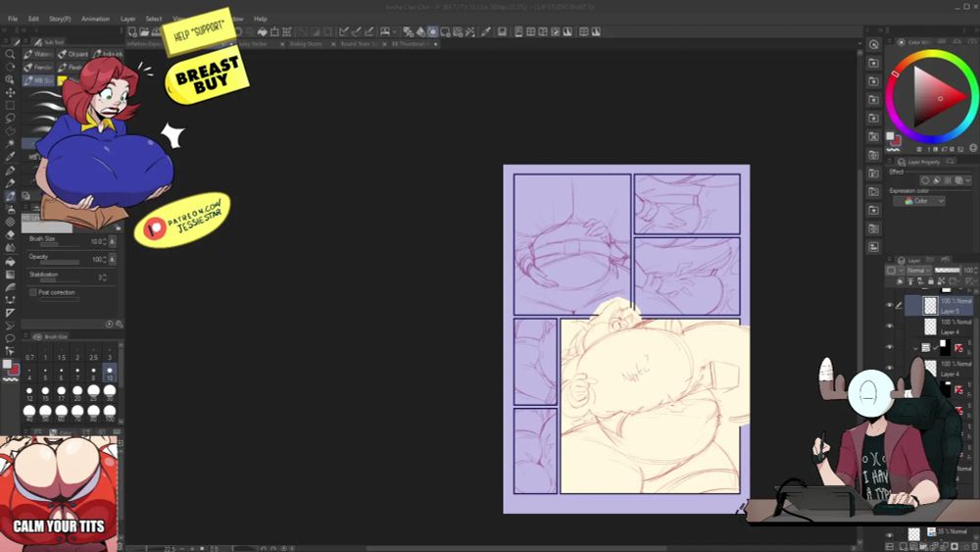Select the Pen tool
This screenshot has height=552, width=980.
[10, 170]
